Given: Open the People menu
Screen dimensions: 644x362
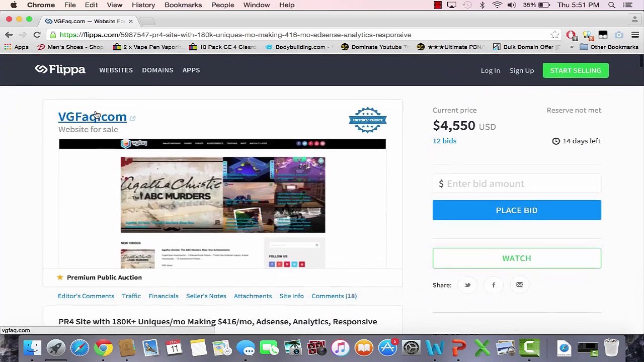Looking at the screenshot, I should (x=222, y=5).
